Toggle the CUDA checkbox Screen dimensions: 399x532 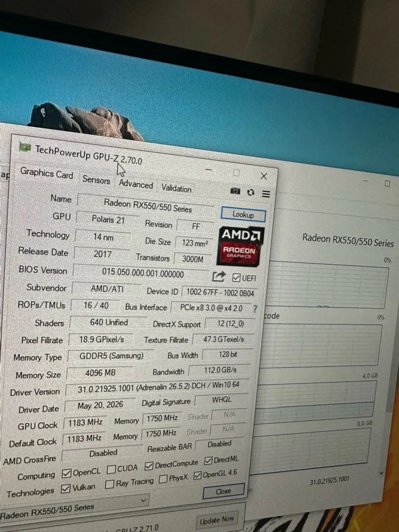pyautogui.click(x=111, y=470)
